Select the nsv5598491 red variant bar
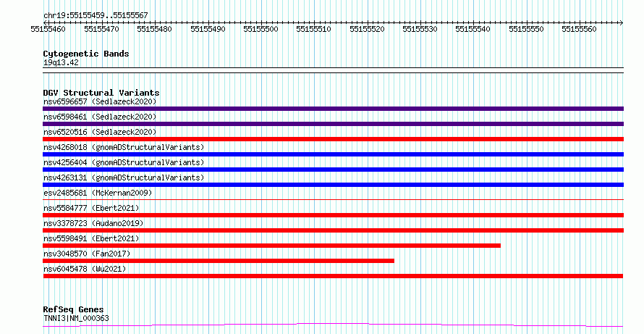Image resolution: width=644 pixels, height=334 pixels. tap(271, 246)
